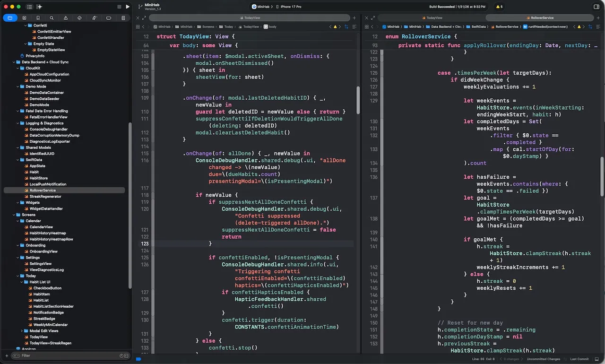Show the Issue navigator warning icon

66,18
